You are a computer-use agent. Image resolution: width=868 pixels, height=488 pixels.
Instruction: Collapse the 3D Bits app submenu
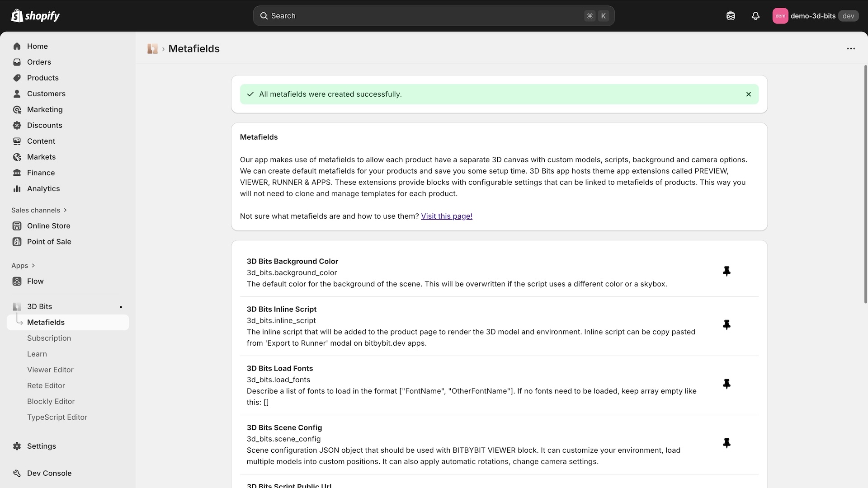[39, 306]
